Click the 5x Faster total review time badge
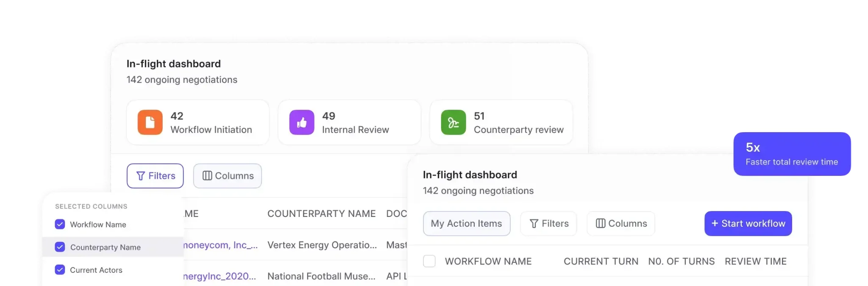 [x=792, y=154]
